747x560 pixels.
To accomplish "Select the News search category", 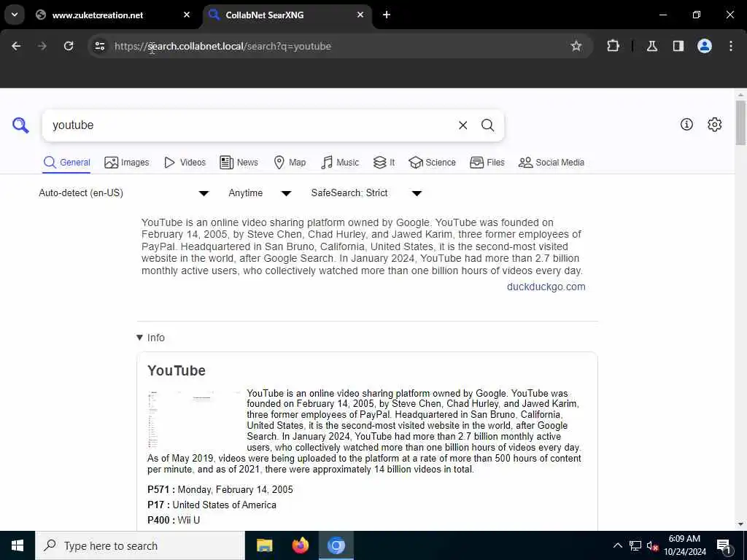I will coord(239,163).
